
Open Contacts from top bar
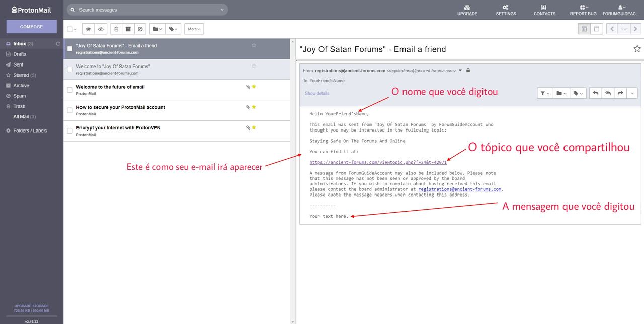click(x=544, y=10)
